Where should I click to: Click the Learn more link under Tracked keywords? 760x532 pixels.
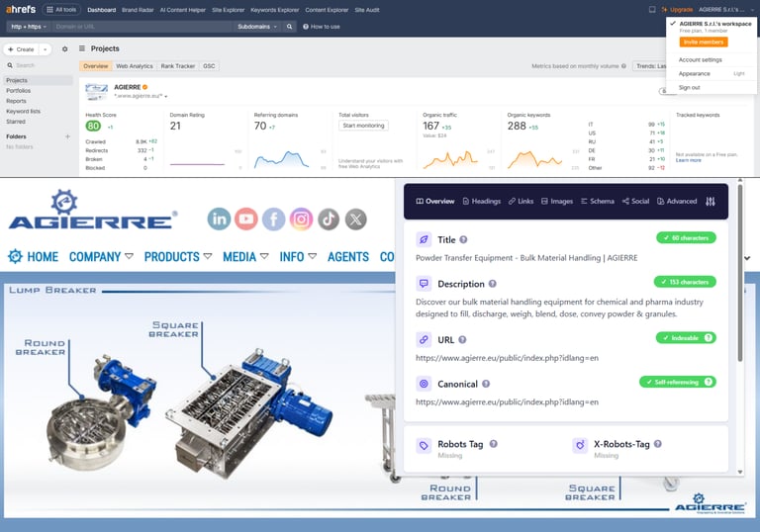(x=689, y=160)
